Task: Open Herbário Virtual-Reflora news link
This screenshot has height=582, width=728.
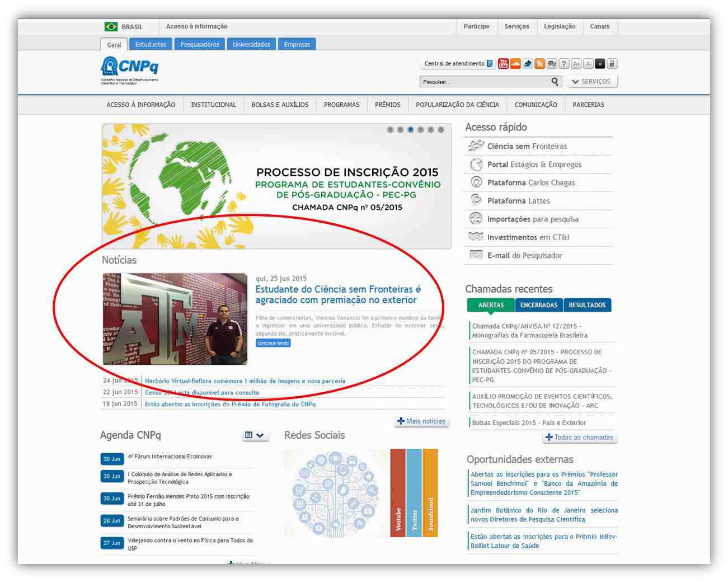Action: [245, 381]
